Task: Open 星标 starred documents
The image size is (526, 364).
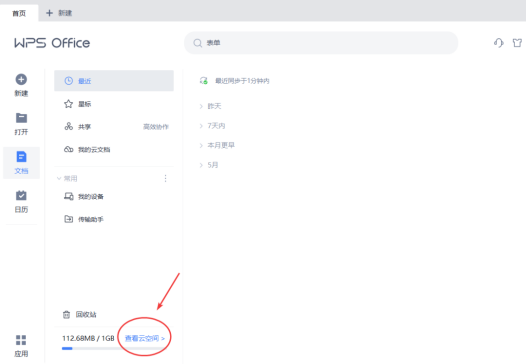Action: click(x=114, y=104)
